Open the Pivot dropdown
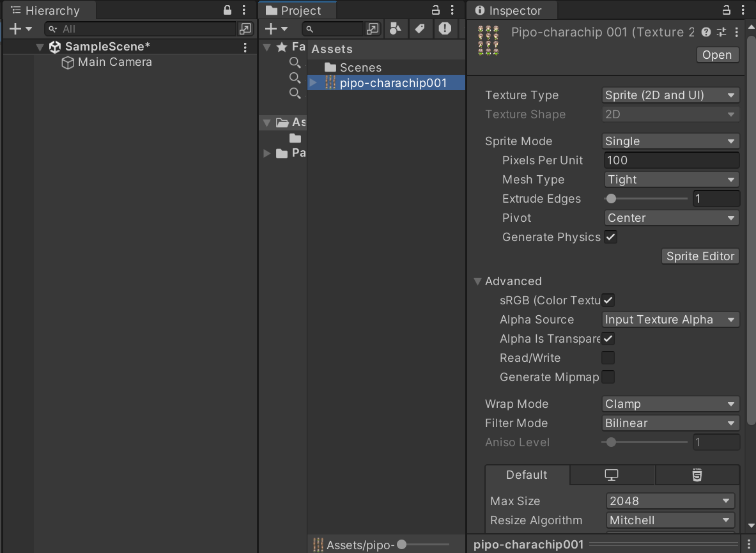The image size is (756, 553). [x=672, y=218]
